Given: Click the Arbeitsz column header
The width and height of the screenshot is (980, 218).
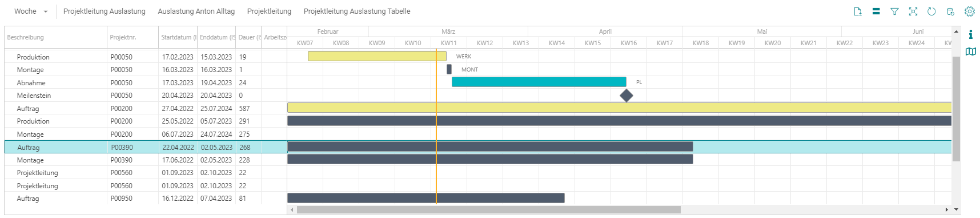Looking at the screenshot, I should 275,37.
